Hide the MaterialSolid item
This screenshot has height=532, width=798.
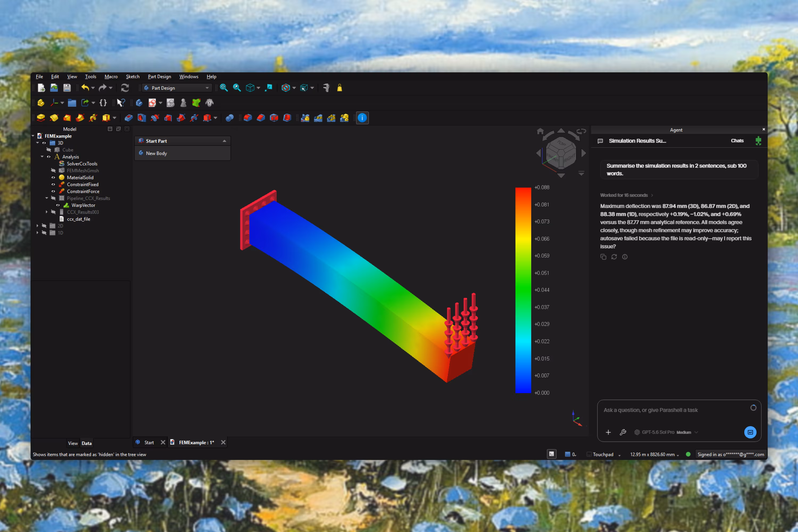tap(53, 177)
